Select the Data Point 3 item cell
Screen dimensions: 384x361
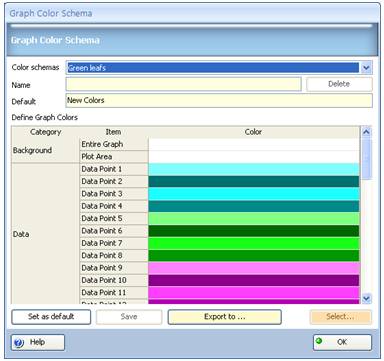point(114,194)
